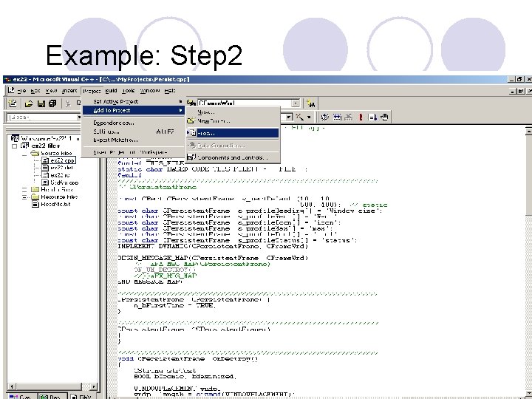Select the Workspace 'ex22' root tree item

[46, 138]
